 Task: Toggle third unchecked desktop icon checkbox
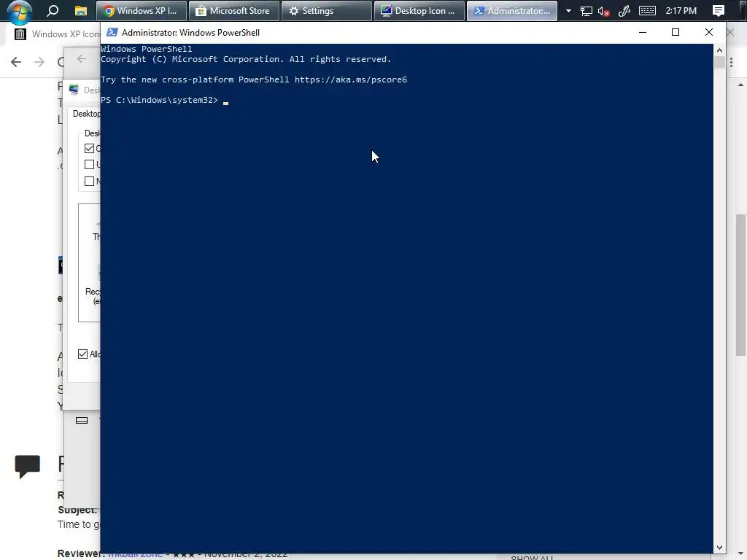[89, 182]
